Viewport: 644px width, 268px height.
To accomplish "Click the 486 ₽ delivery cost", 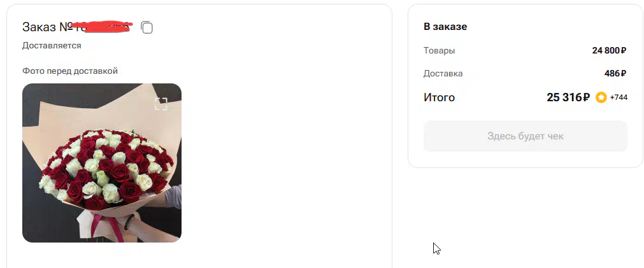I will point(615,73).
